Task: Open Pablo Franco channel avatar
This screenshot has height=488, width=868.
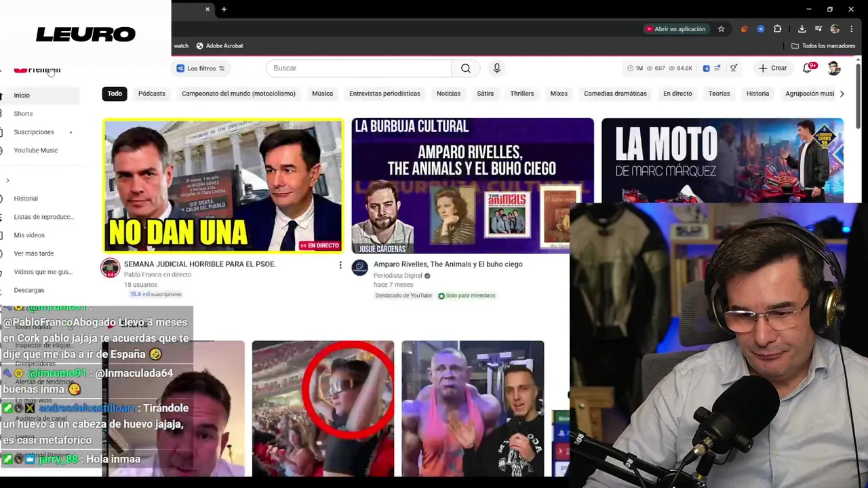Action: [x=111, y=268]
